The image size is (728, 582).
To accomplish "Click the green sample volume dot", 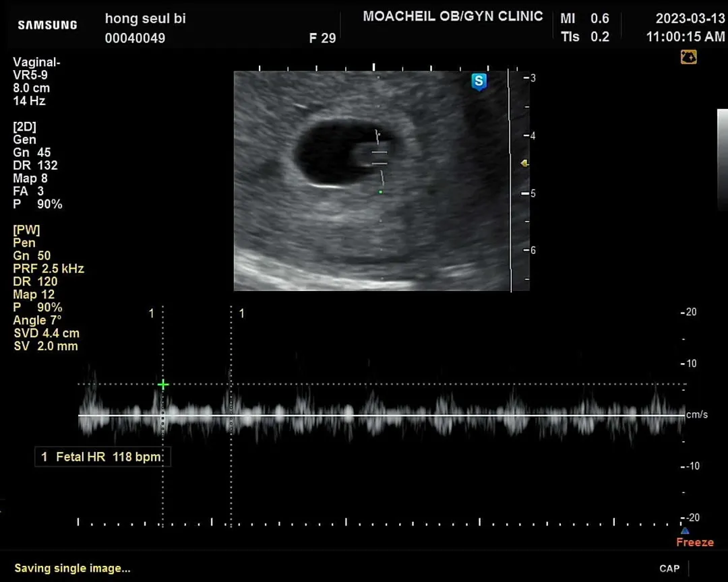I will click(x=381, y=192).
